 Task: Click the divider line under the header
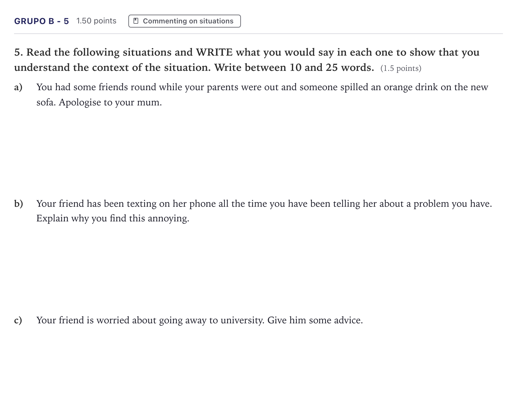pos(258,34)
